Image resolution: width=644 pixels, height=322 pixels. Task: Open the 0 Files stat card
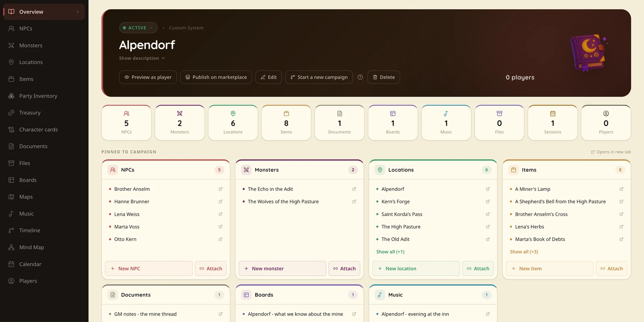(500, 123)
